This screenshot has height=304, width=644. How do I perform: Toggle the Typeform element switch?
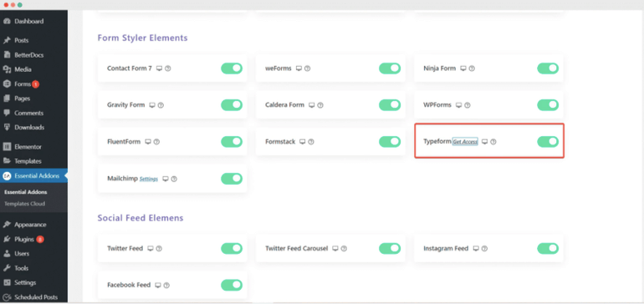548,142
